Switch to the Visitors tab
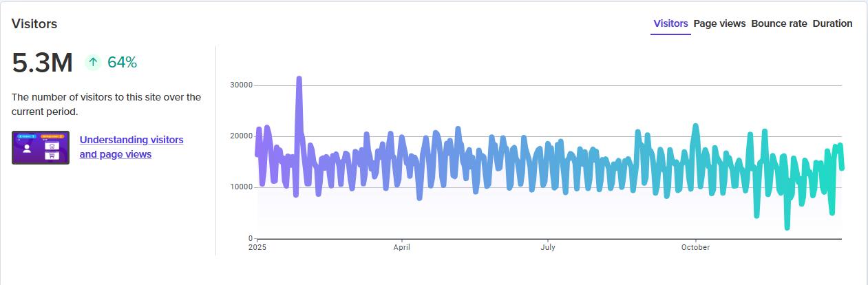Viewport: 868px width, 285px height. (x=670, y=23)
